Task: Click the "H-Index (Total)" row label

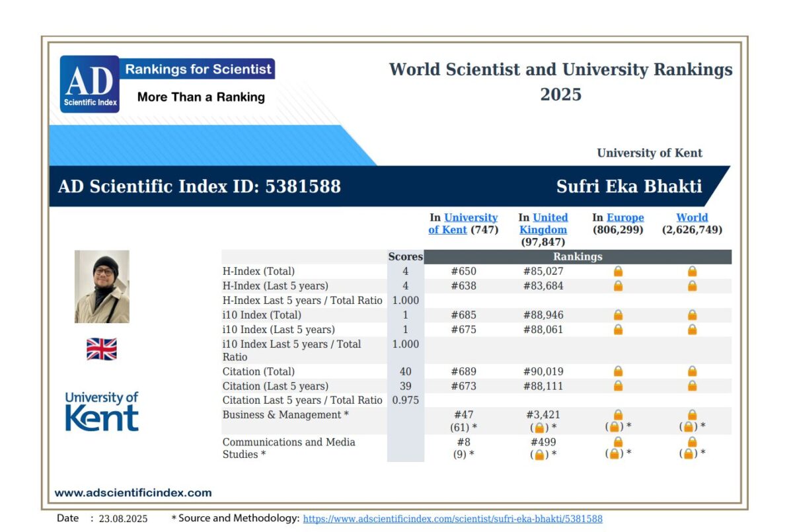Action: point(258,271)
